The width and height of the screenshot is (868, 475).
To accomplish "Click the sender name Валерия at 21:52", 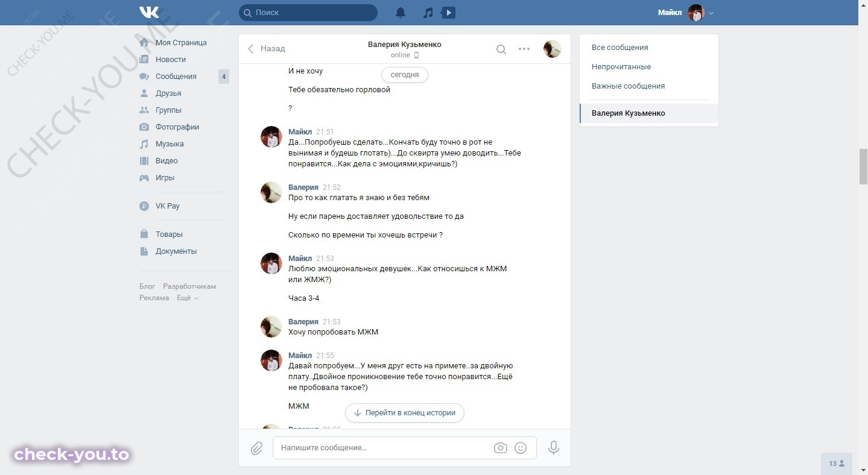I will (303, 187).
